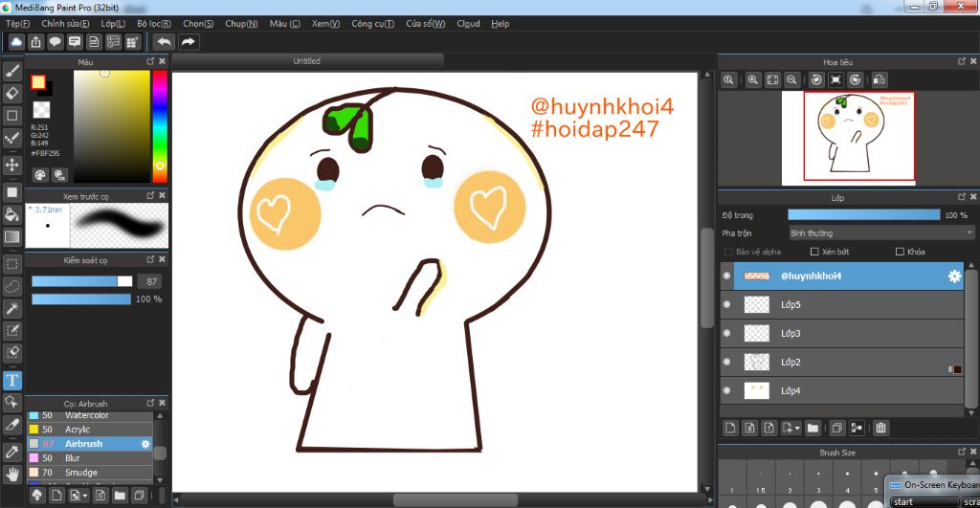Select the Dot tool in toolbar

(x=11, y=138)
